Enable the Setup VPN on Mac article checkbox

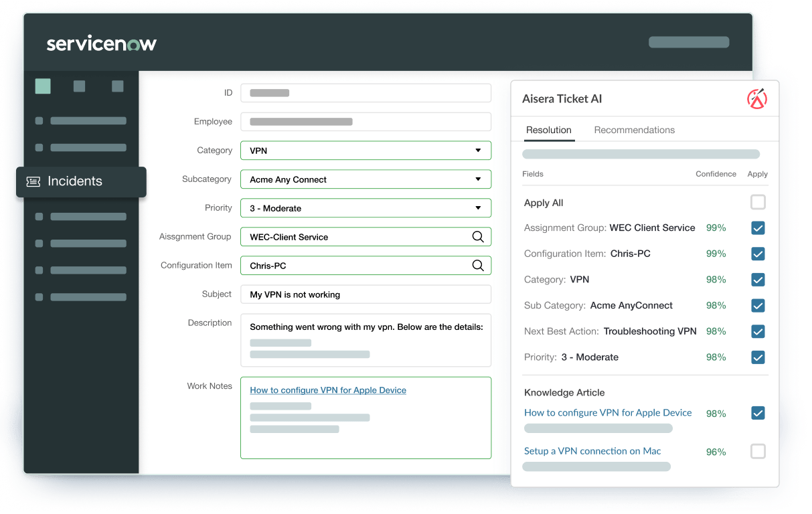(x=758, y=451)
